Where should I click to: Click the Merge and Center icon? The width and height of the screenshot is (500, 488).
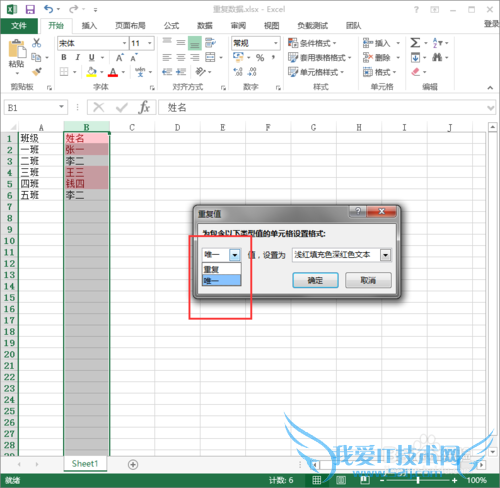click(x=210, y=57)
